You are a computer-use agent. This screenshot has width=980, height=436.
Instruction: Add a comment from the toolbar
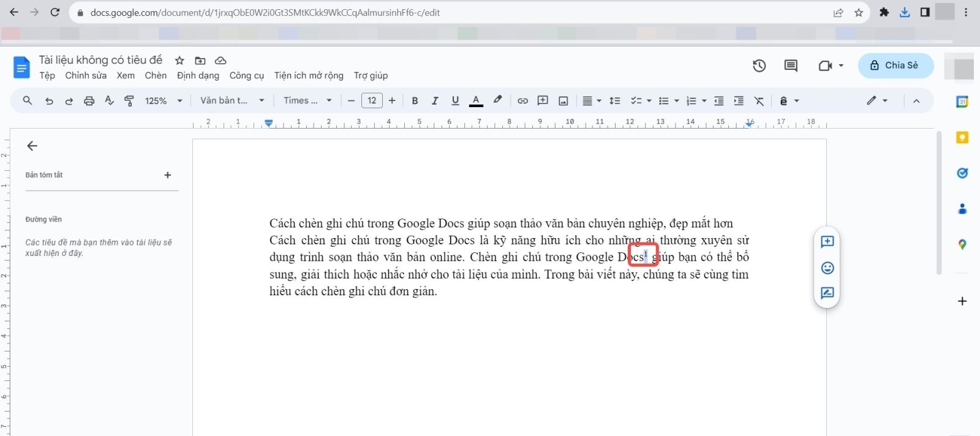point(543,101)
